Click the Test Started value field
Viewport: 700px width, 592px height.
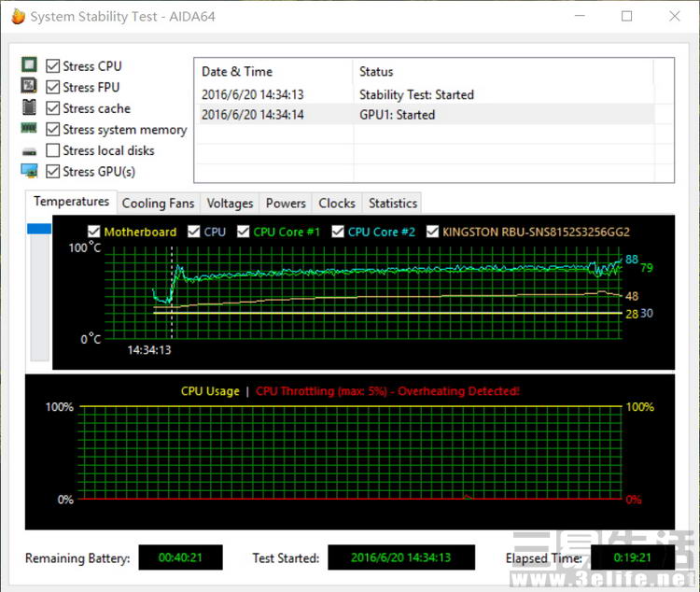click(401, 557)
